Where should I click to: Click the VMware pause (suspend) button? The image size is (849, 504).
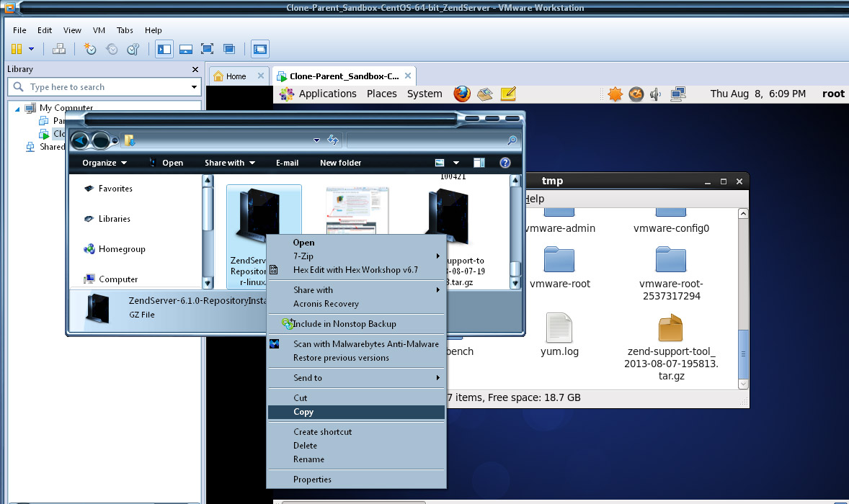[17, 49]
